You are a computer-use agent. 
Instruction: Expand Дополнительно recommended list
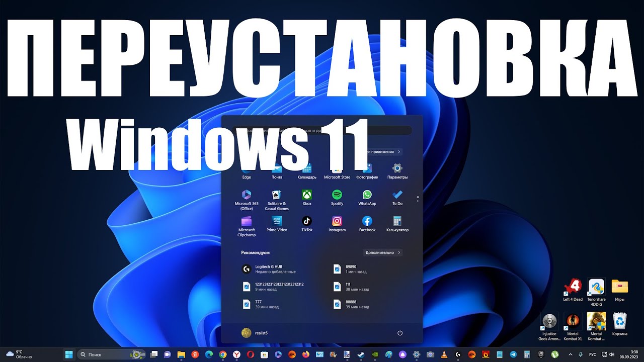click(x=383, y=253)
